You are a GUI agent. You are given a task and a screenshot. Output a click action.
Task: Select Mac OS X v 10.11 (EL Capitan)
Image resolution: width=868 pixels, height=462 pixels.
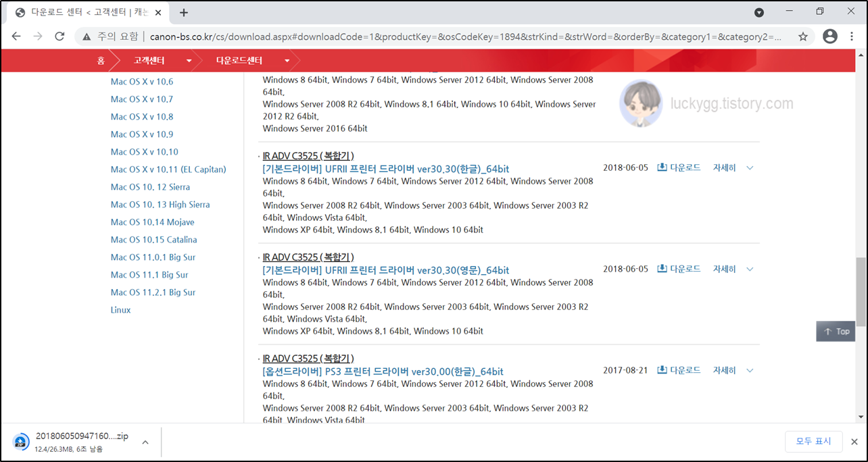point(168,170)
